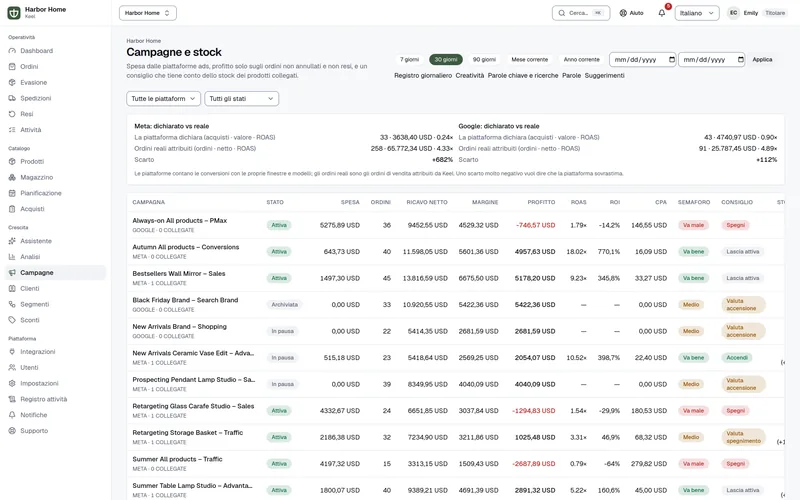The image size is (800, 500).
Task: Select the 30 giorni range
Action: coord(445,60)
